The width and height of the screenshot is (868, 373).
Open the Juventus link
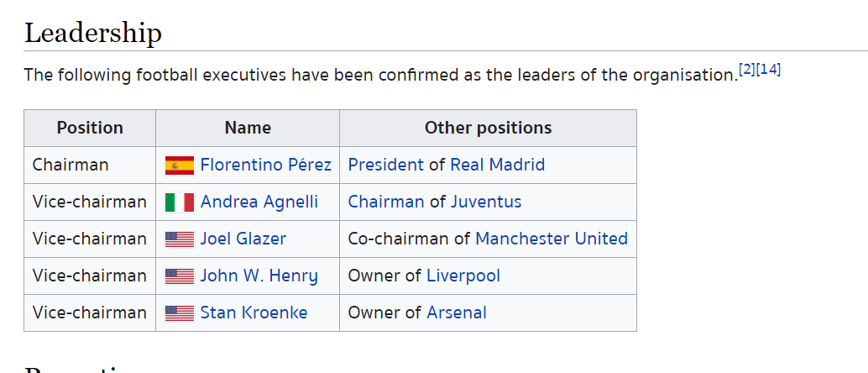486,202
